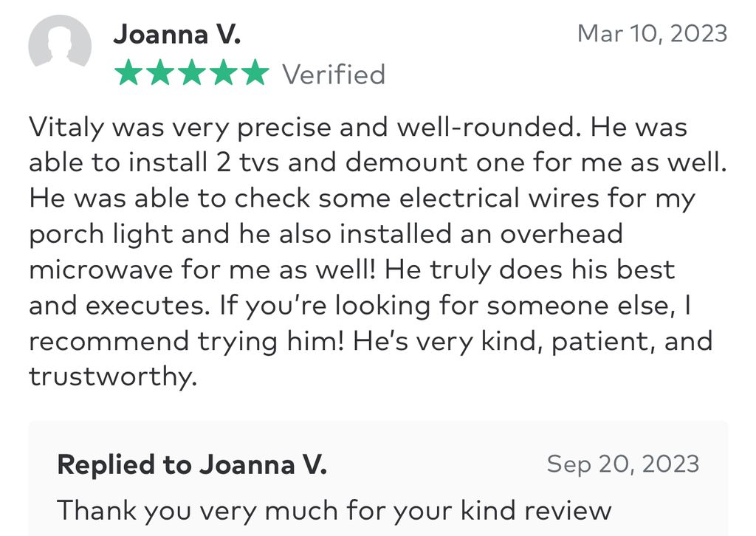Click the line mentioning overhead microwave
The image size is (756, 536).
pos(351,269)
